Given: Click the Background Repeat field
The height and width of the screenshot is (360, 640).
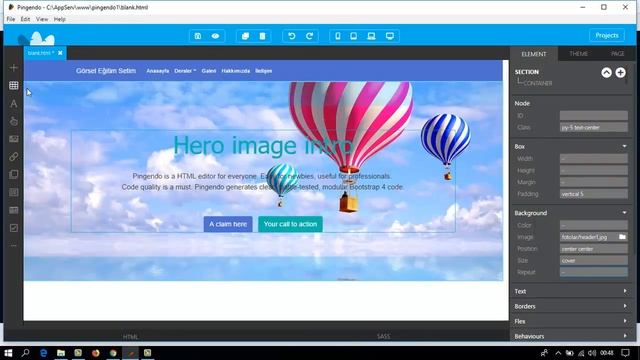Looking at the screenshot, I should click(x=593, y=272).
